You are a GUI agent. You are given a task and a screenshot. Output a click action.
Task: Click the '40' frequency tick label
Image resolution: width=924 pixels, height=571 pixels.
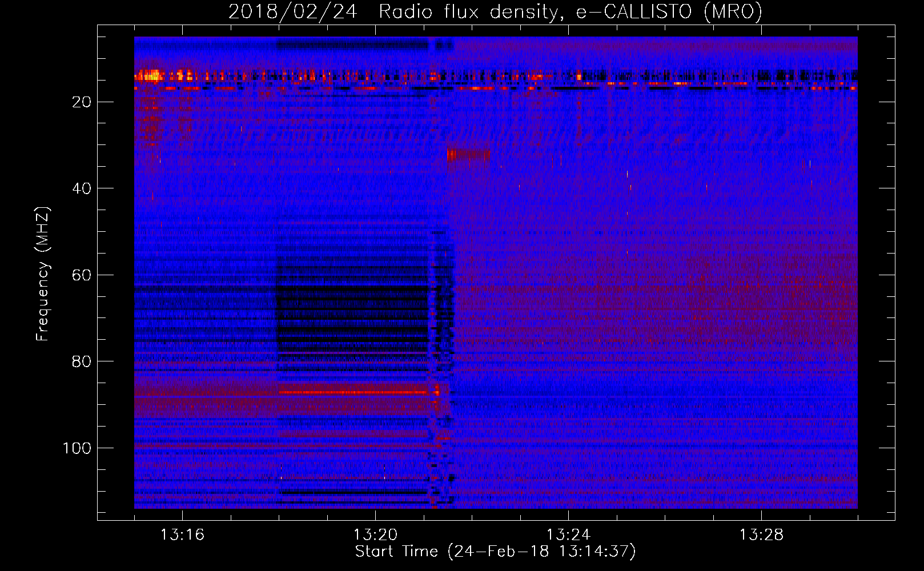pos(82,188)
